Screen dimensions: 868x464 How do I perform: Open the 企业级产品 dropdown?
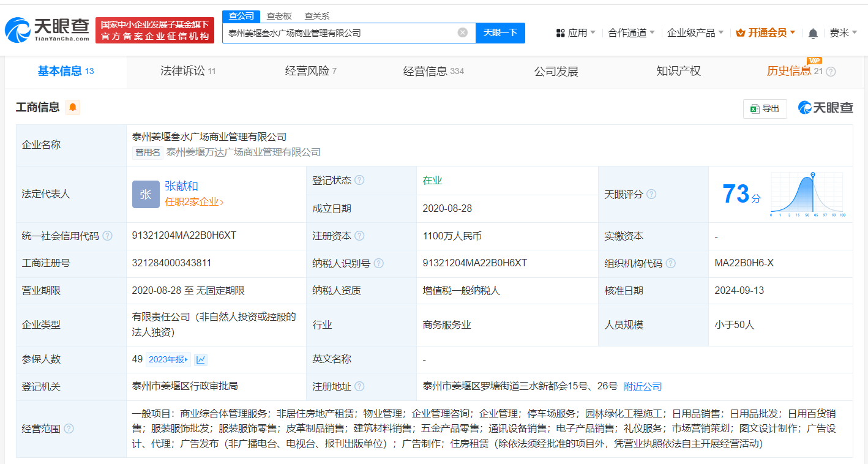692,32
